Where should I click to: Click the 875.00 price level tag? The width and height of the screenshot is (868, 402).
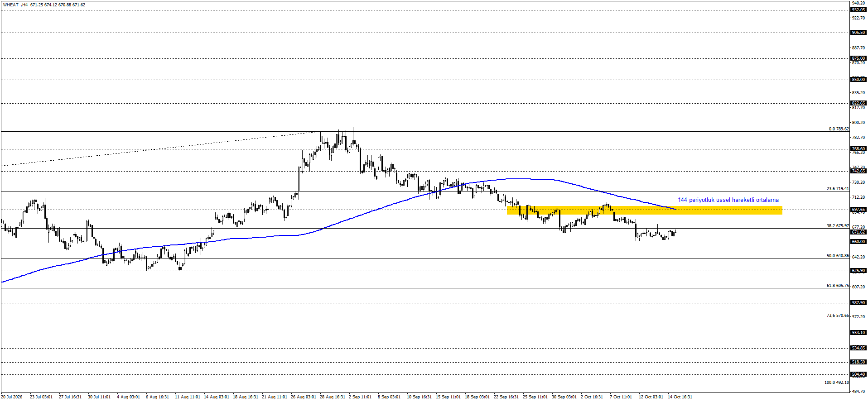[x=858, y=58]
